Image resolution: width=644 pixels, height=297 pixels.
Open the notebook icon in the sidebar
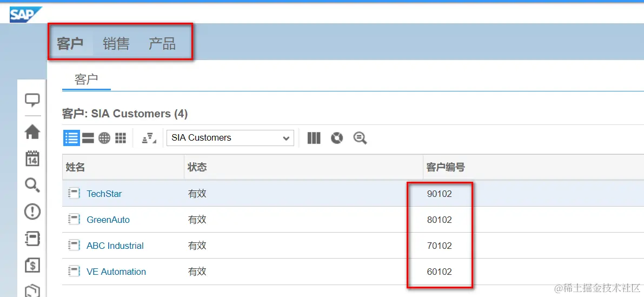point(32,238)
